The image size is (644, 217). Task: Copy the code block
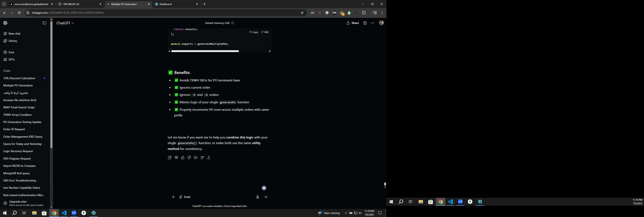tap(254, 32)
